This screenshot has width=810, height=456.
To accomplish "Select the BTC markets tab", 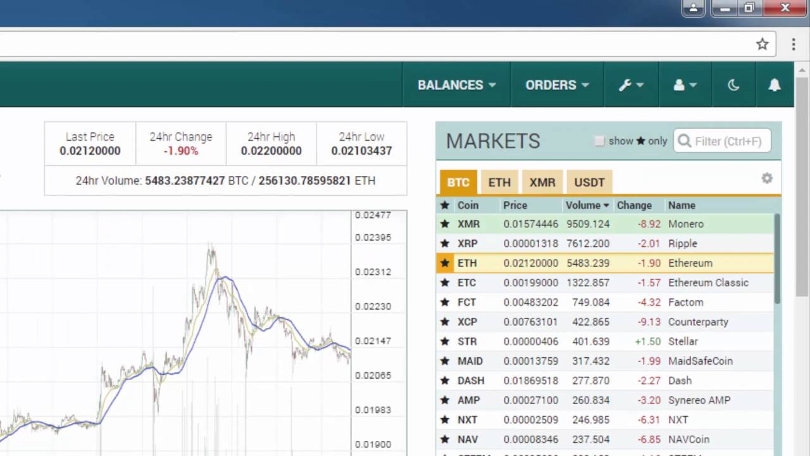I will (458, 182).
